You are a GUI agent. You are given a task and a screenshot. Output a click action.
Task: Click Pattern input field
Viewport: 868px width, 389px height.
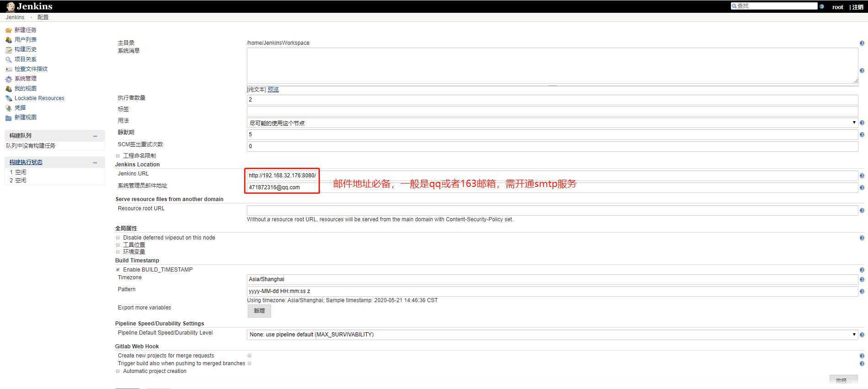tap(552, 291)
